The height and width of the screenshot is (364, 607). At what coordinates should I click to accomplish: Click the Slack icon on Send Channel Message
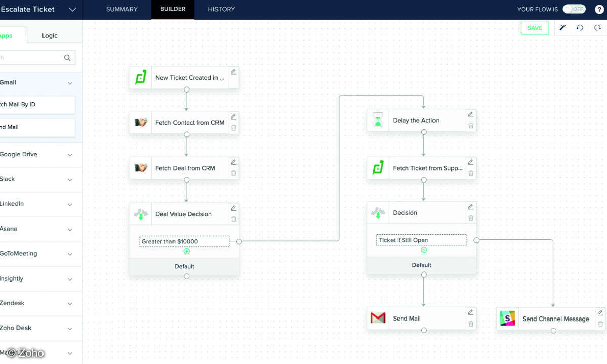coord(507,318)
